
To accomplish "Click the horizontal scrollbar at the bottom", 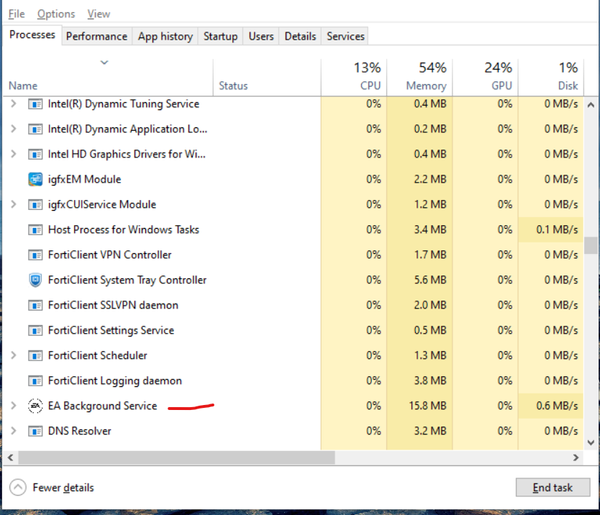I will tap(176, 457).
